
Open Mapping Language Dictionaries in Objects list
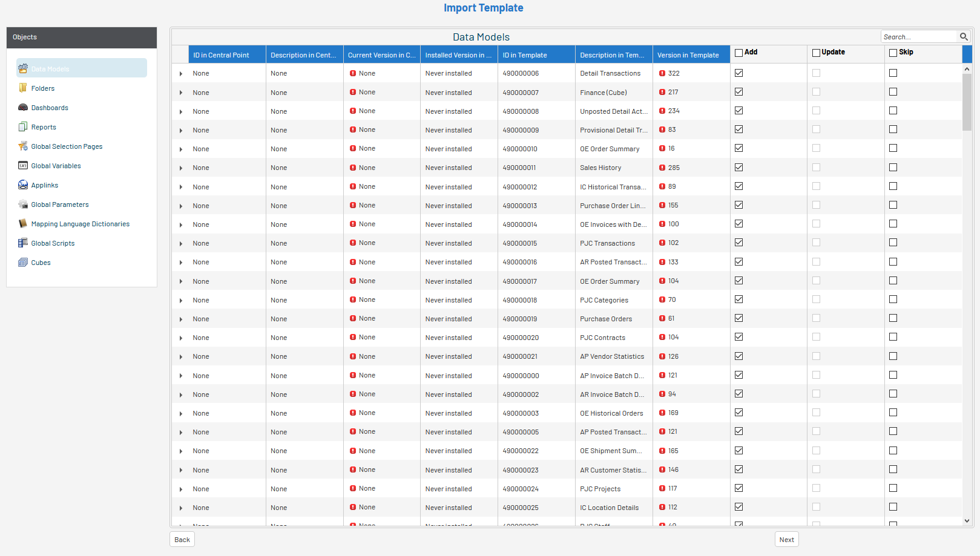pyautogui.click(x=80, y=224)
